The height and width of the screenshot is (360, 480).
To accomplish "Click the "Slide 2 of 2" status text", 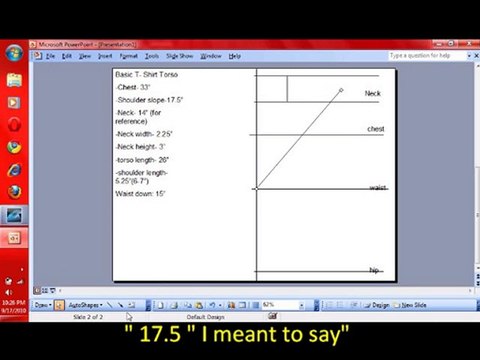I will coord(88,317).
